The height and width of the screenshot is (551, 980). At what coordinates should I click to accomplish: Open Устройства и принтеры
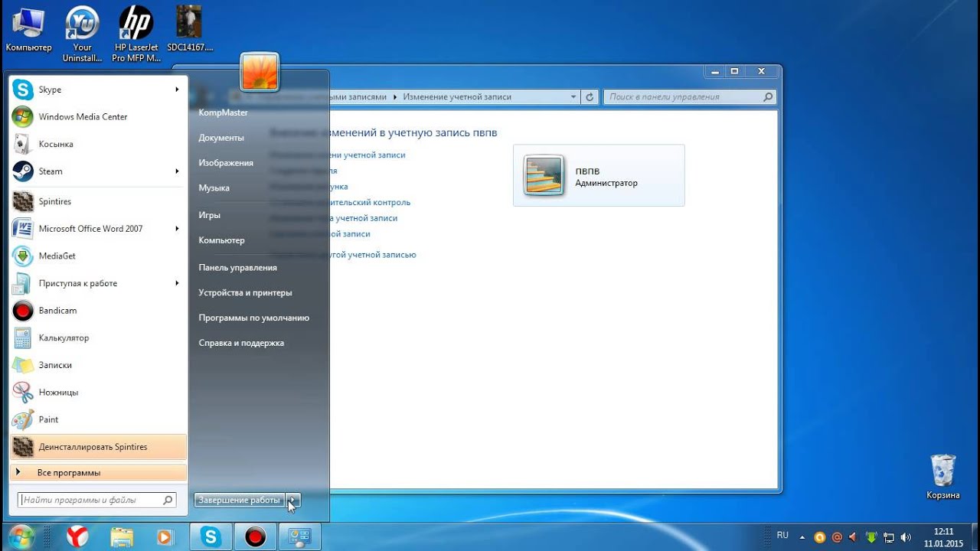(x=245, y=293)
